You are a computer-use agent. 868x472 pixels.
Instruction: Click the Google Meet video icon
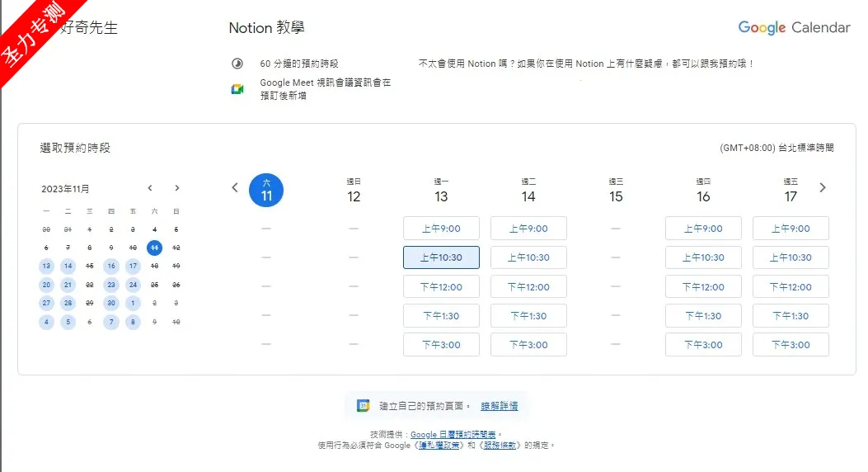pyautogui.click(x=237, y=88)
